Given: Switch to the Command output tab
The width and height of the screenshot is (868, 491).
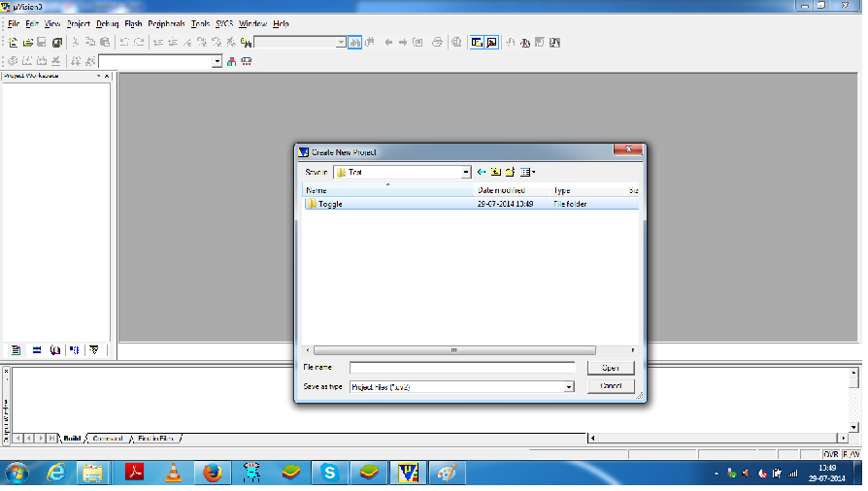Looking at the screenshot, I should pos(108,439).
